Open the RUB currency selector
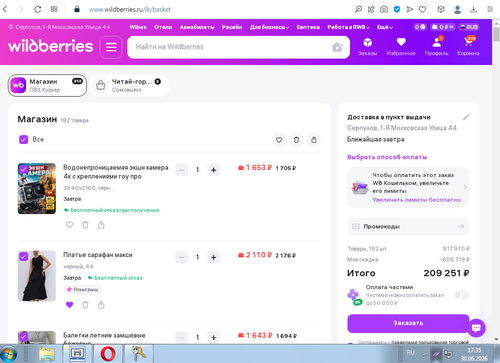Screen dimensions: 500x363 click(469, 27)
